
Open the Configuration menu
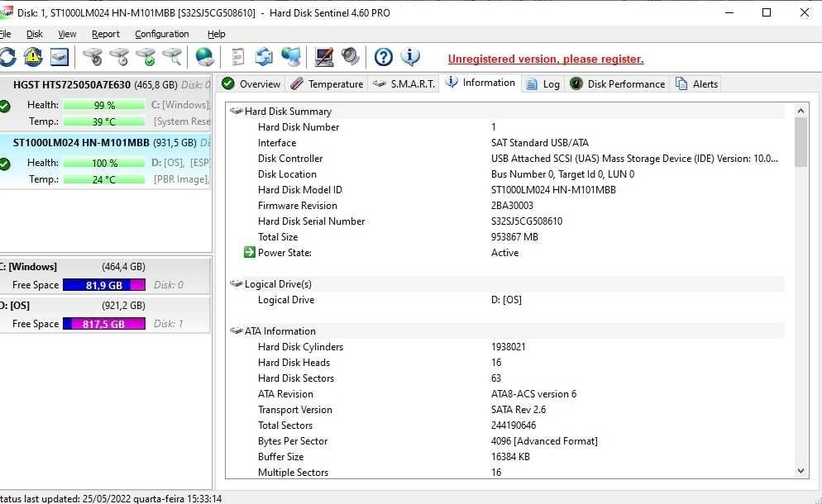click(x=162, y=34)
